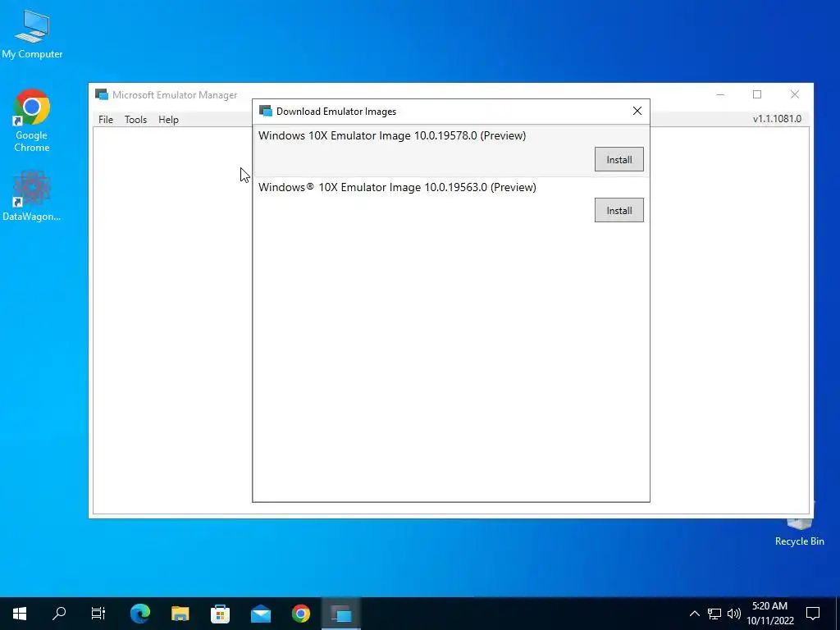Screen dimensions: 840x630
Task: Select the 10.0.19563.0 (Preview) image row text
Action: 397,187
